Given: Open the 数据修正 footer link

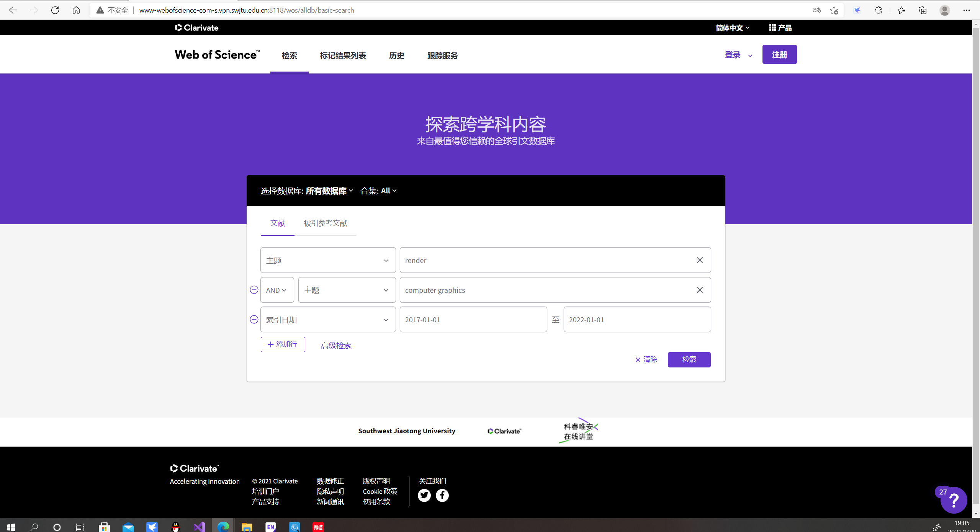Looking at the screenshot, I should (330, 481).
